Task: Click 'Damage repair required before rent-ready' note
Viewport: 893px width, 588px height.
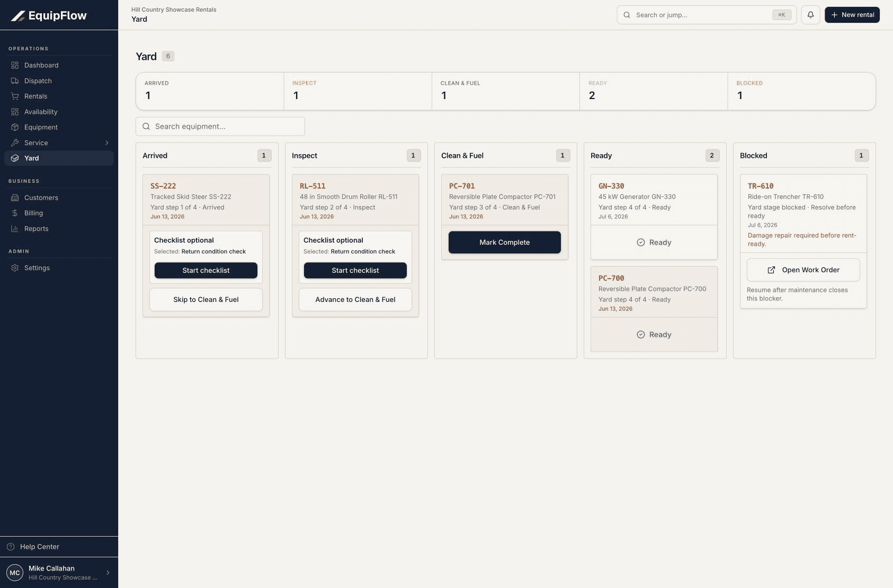Action: (x=802, y=239)
